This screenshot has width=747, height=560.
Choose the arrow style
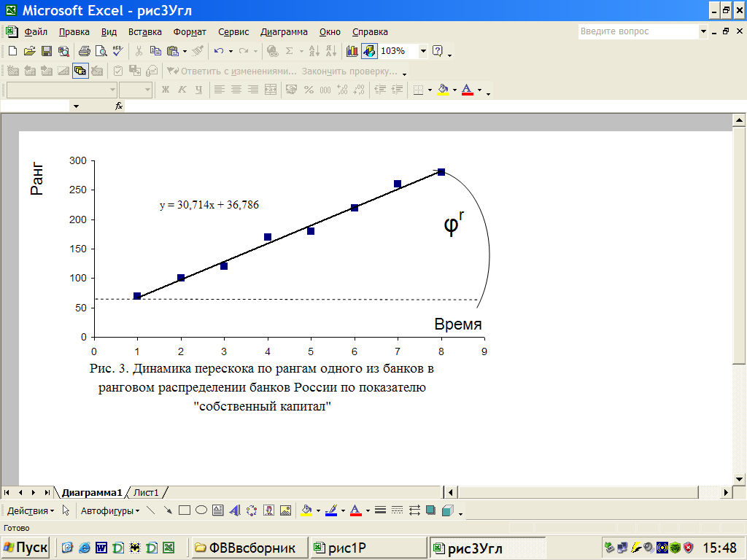click(414, 510)
